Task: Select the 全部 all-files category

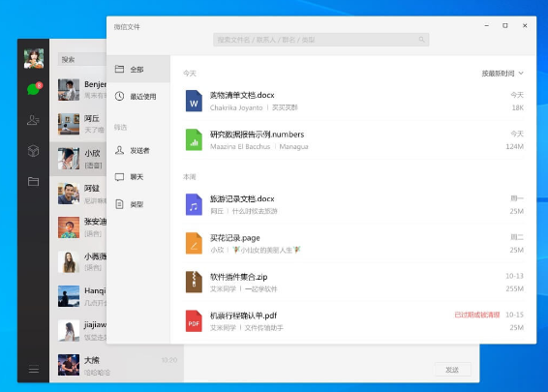Action: [x=138, y=69]
